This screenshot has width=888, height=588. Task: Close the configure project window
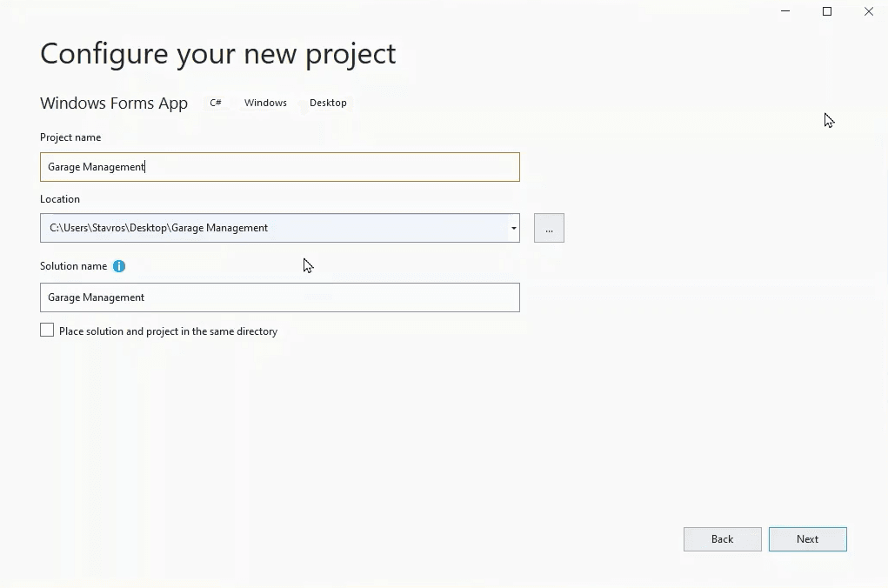(x=868, y=11)
